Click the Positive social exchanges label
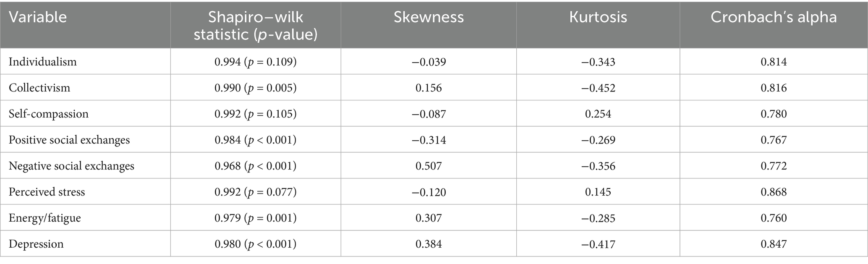868x264 pixels. tap(69, 140)
